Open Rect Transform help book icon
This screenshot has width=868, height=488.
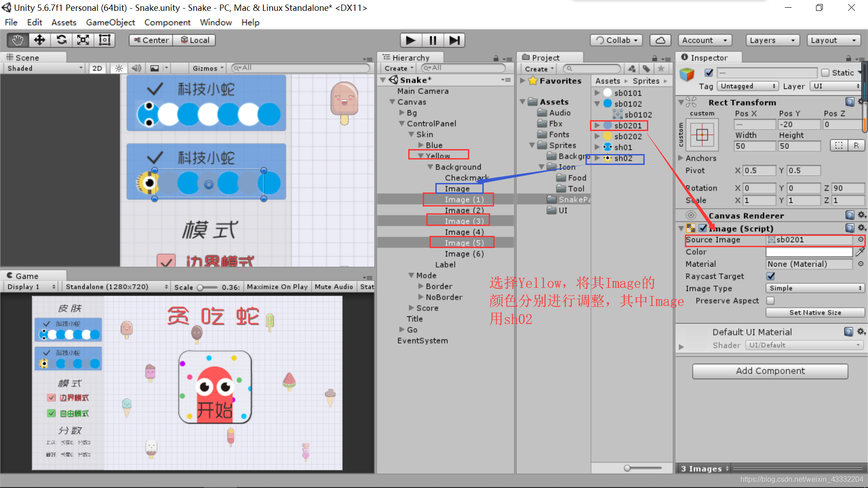click(850, 102)
